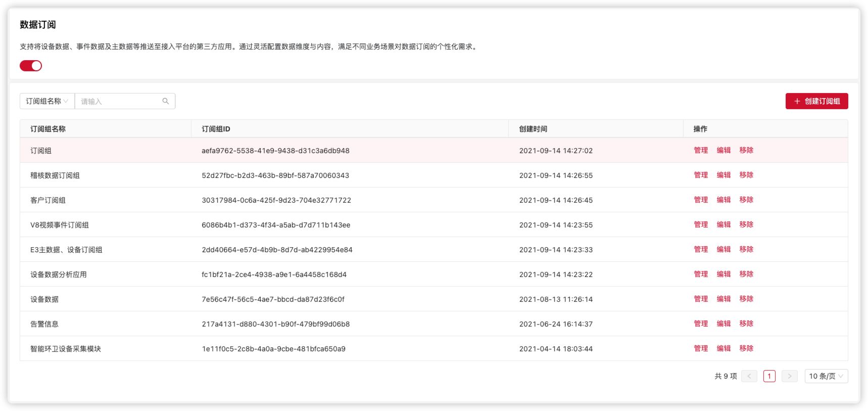Remove the 设备数据分析应用 subscription group

(x=746, y=274)
